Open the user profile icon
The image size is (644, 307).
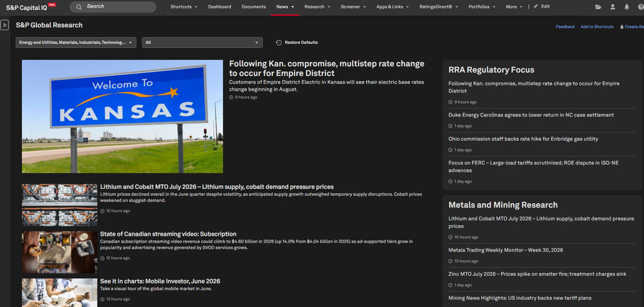coord(612,7)
